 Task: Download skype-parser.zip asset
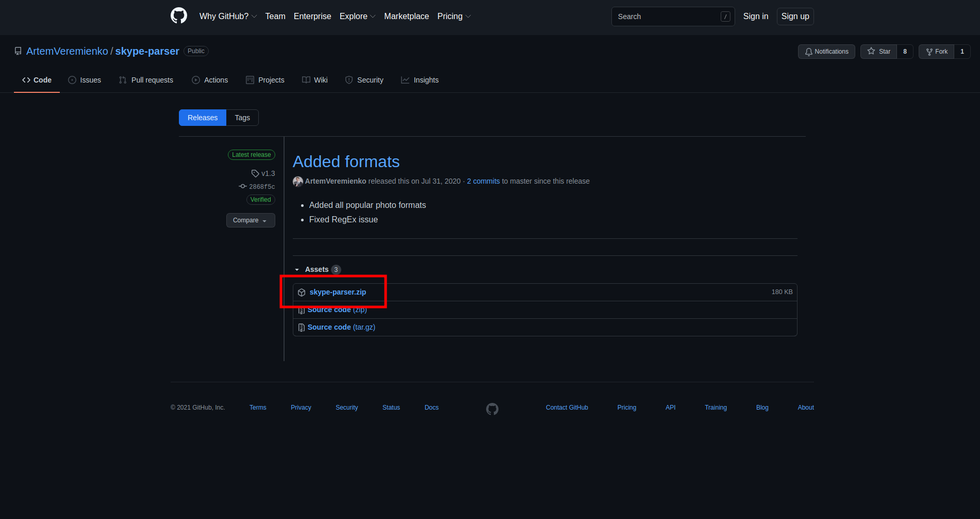point(338,292)
